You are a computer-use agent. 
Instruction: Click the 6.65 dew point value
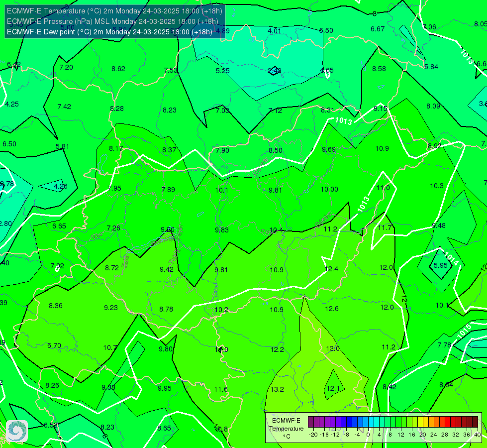click(x=59, y=226)
